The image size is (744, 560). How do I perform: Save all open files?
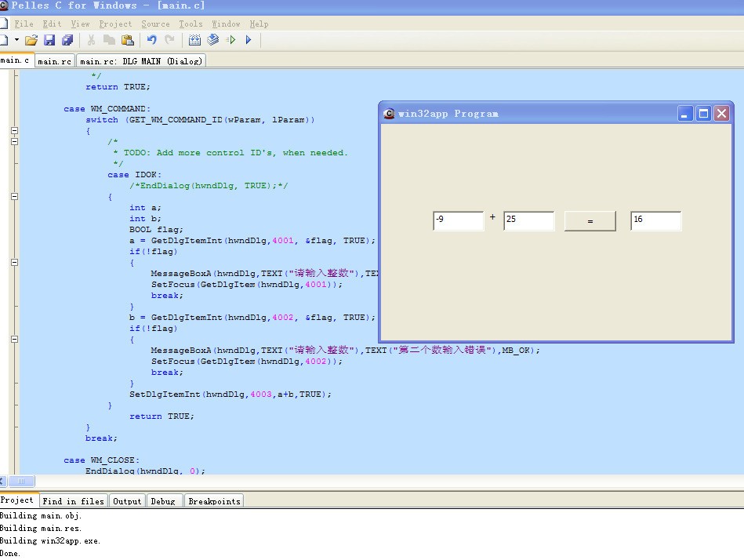(67, 40)
